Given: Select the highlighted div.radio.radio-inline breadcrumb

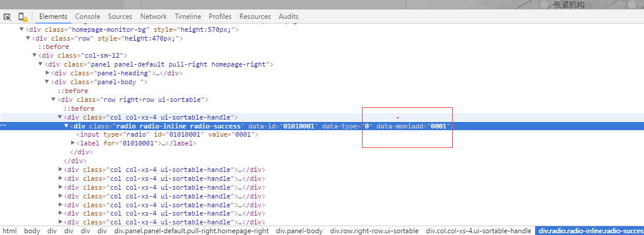Looking at the screenshot, I should (590, 231).
